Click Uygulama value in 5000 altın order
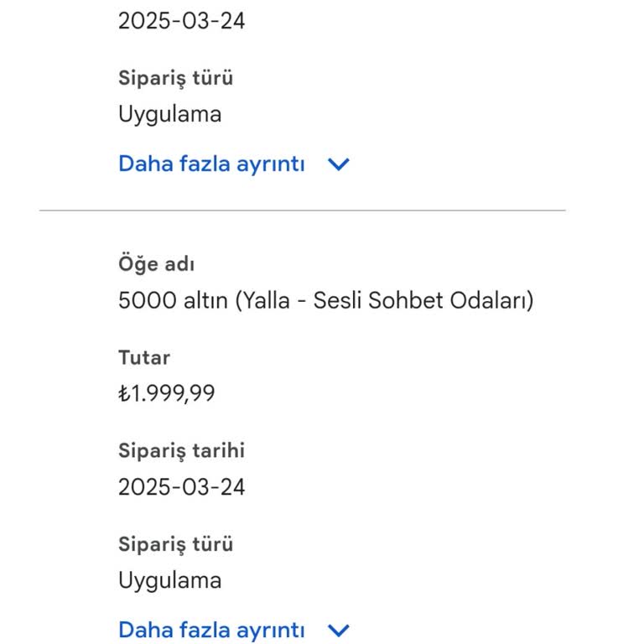This screenshot has height=644, width=644. pyautogui.click(x=169, y=580)
